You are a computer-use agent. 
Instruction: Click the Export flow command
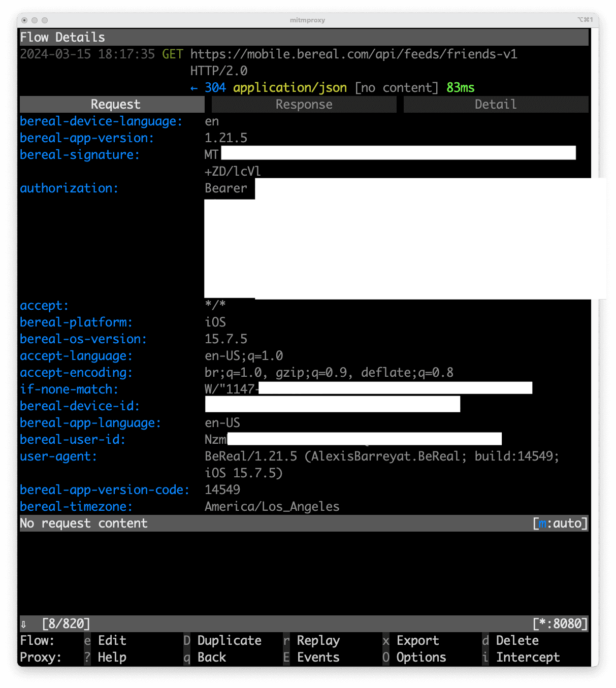[411, 640]
